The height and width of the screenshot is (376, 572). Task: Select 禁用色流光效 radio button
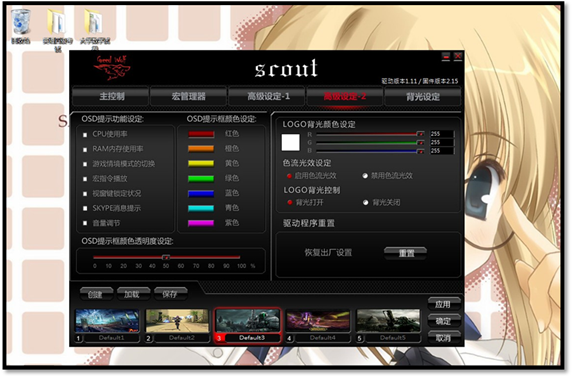coord(365,176)
